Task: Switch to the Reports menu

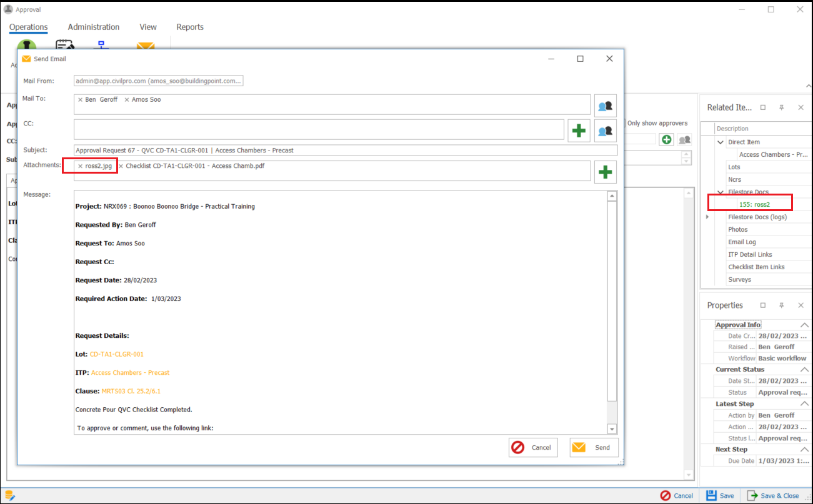Action: (x=189, y=27)
